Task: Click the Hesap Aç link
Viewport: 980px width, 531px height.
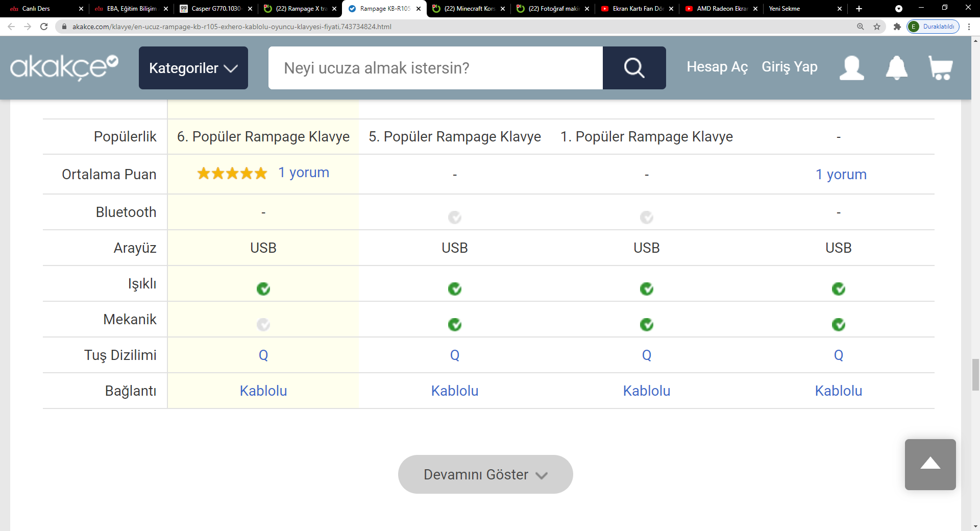Action: click(717, 67)
